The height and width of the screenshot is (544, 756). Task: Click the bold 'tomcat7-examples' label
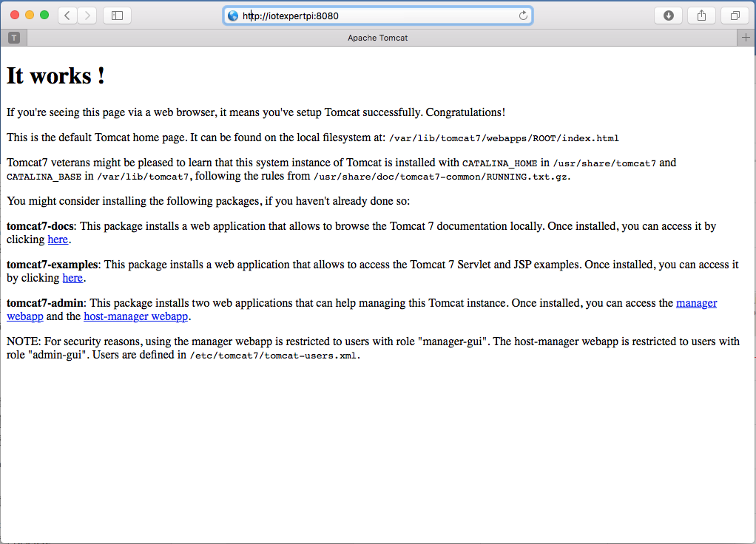pos(52,265)
